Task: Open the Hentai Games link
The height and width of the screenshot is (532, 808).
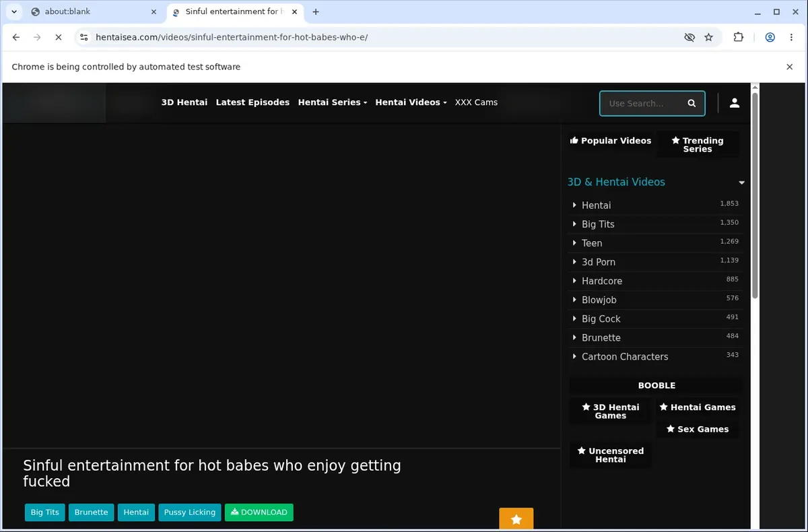Action: 698,407
